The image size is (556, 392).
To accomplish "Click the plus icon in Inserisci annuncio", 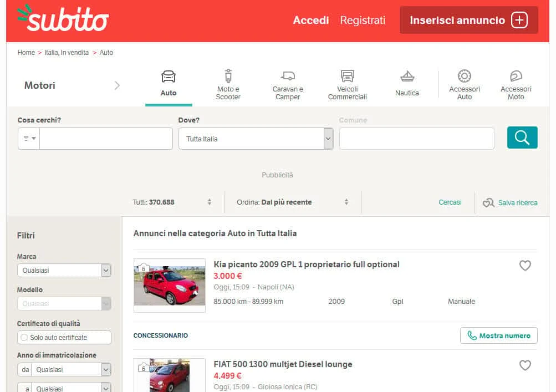I will coord(519,20).
